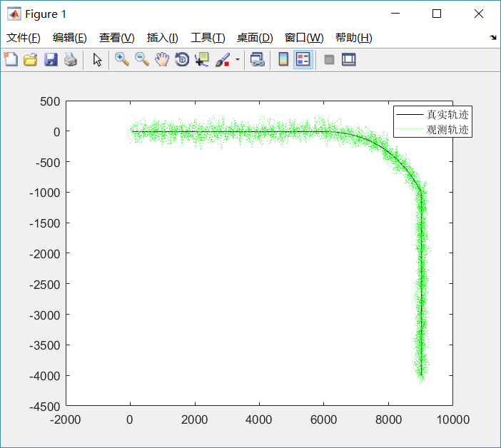The height and width of the screenshot is (448, 501).
Task: Expand the toolbar overflow arrow at far right
Action: (x=493, y=38)
